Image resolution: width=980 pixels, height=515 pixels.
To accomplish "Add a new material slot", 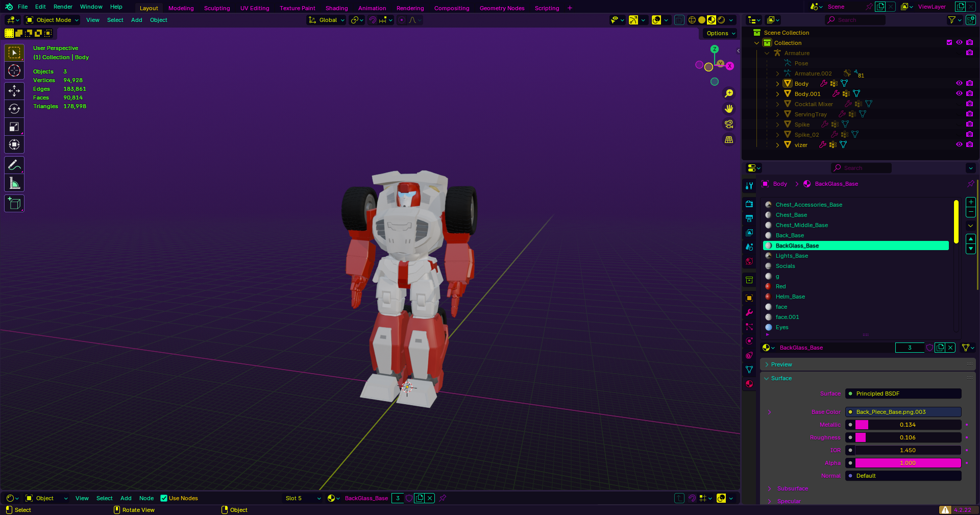I will tap(971, 202).
